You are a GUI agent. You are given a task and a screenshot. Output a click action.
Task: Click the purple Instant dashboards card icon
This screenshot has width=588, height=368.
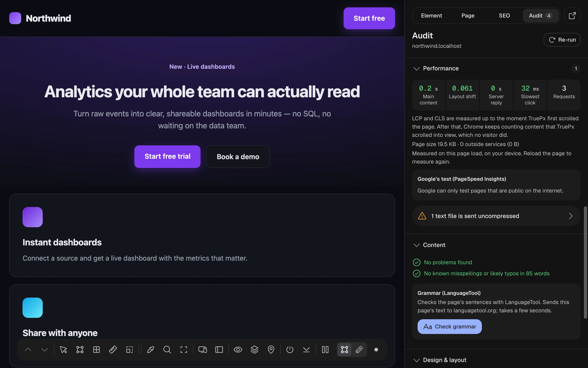[33, 217]
